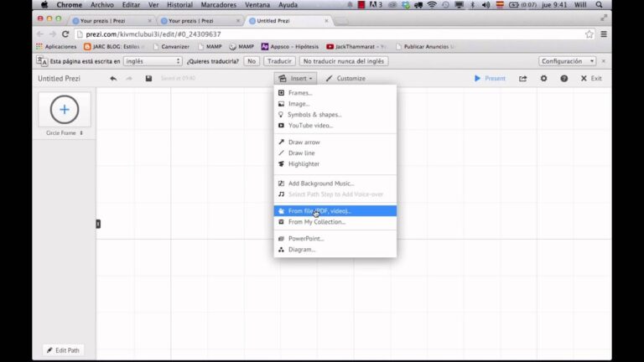Image resolution: width=644 pixels, height=362 pixels.
Task: Choose Symbols & shapes... menu item
Action: point(335,115)
